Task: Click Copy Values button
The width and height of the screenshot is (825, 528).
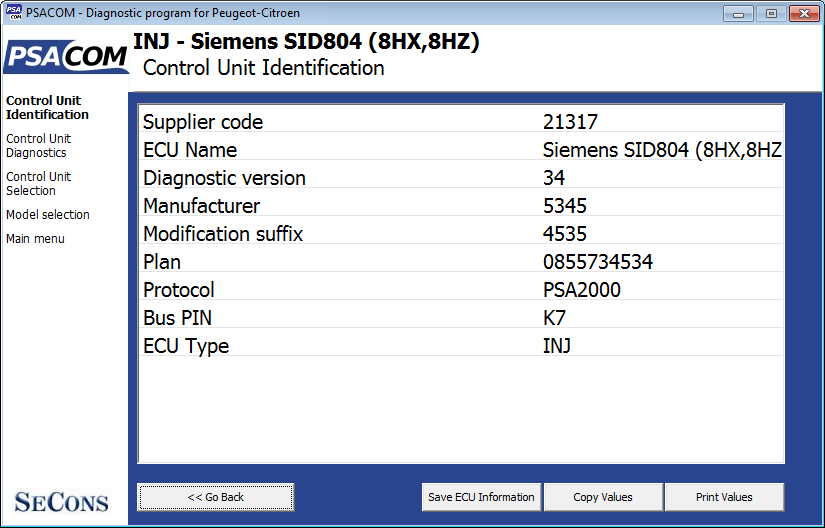Action: click(603, 497)
